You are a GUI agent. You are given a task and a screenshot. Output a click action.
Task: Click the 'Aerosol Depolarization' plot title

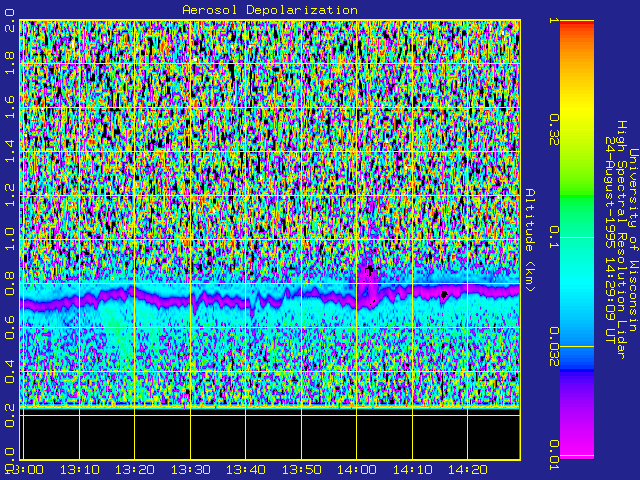(x=270, y=10)
